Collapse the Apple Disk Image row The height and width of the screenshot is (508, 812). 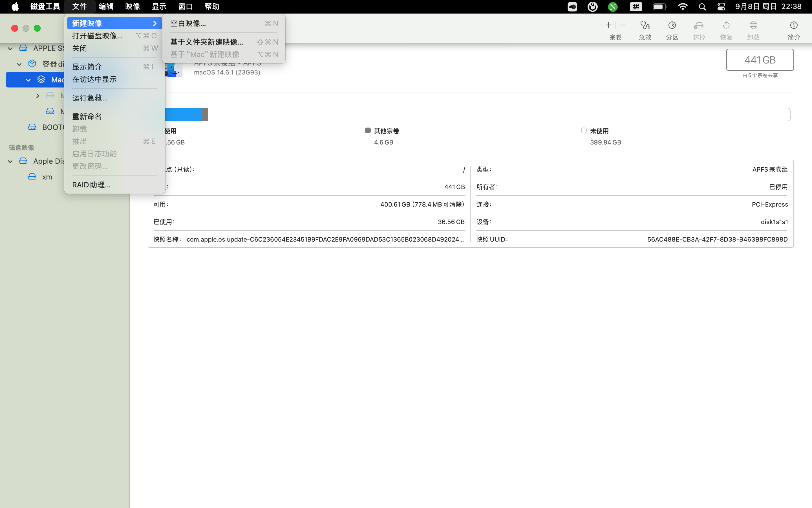[x=10, y=161]
